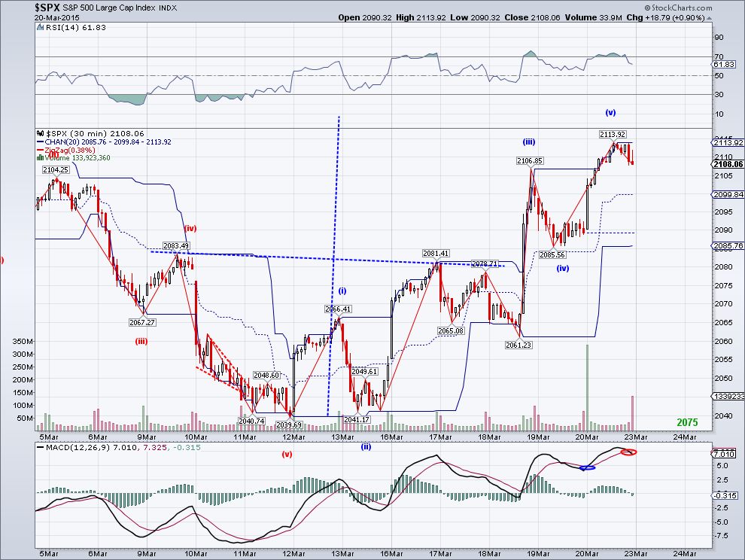Click the 2078.71 price label
The height and width of the screenshot is (560, 745).
484,263
